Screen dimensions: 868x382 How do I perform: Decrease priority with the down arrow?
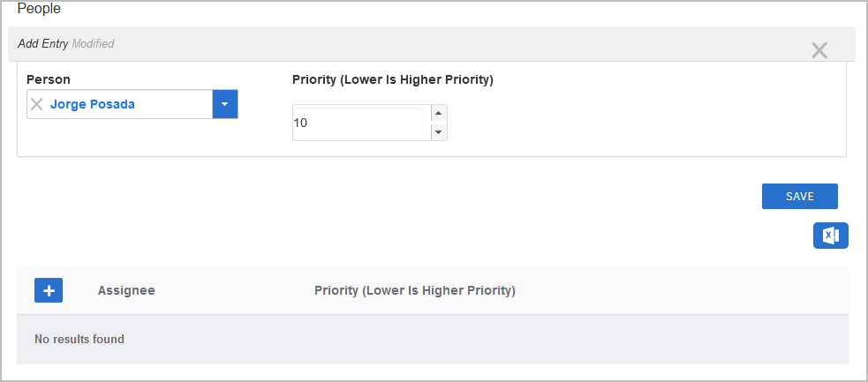point(439,132)
